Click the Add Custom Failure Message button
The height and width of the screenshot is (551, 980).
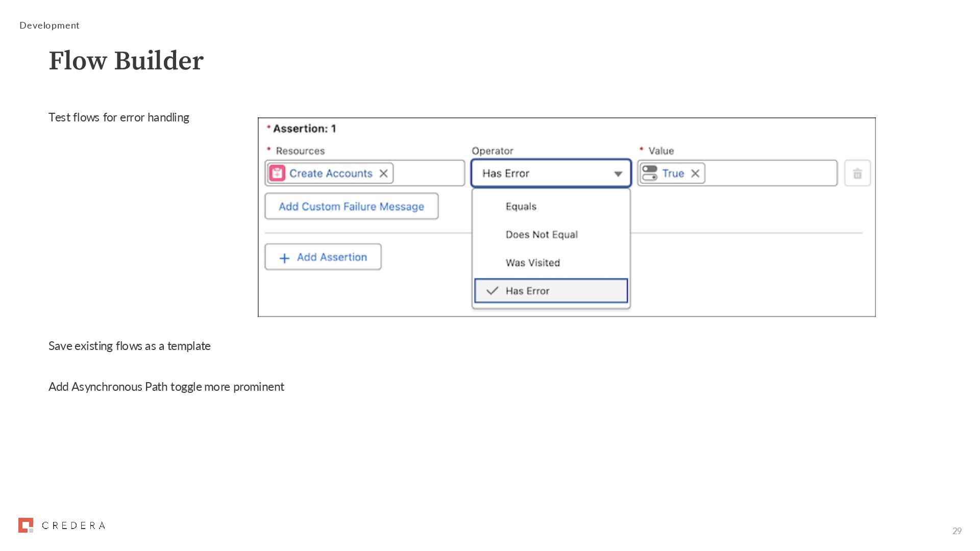pyautogui.click(x=351, y=207)
